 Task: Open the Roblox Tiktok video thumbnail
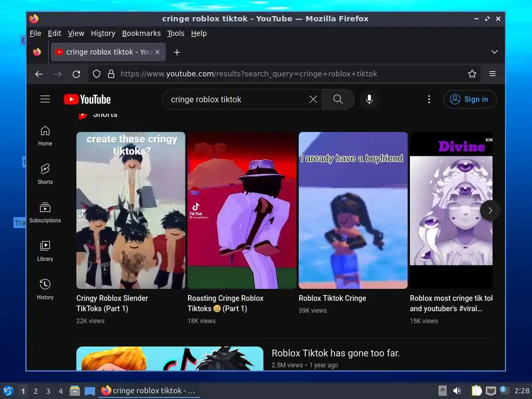(x=170, y=358)
